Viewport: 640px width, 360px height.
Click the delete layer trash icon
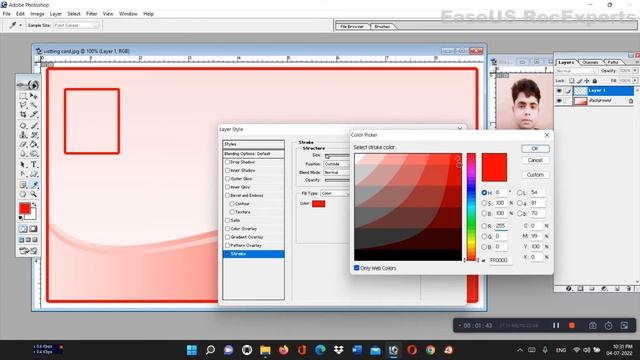tap(628, 289)
